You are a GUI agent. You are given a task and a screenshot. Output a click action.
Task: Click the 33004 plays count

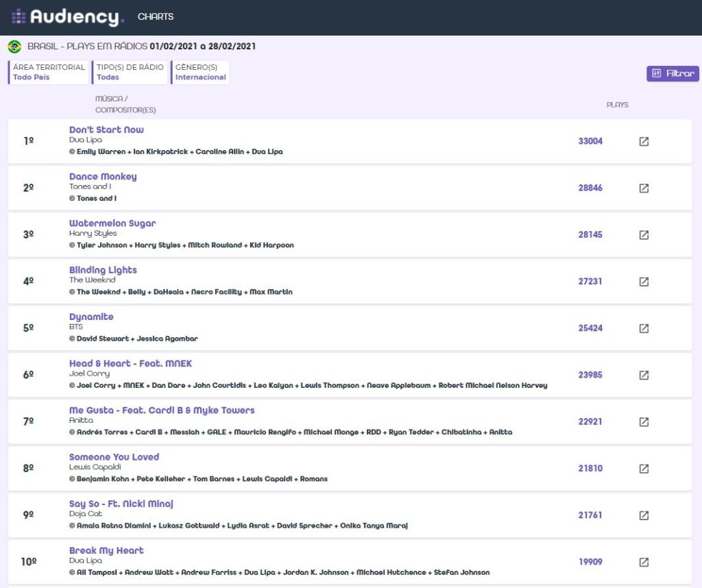(590, 141)
